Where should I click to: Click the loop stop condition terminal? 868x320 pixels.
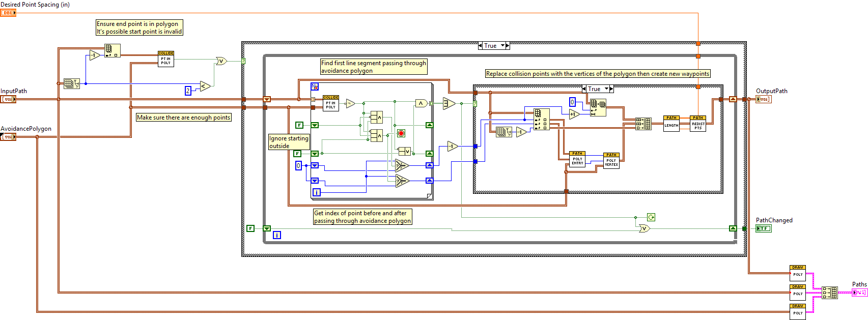401,133
